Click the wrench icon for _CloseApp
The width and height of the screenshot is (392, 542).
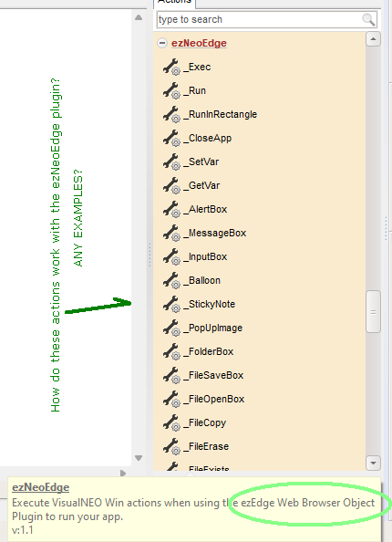pyautogui.click(x=171, y=138)
